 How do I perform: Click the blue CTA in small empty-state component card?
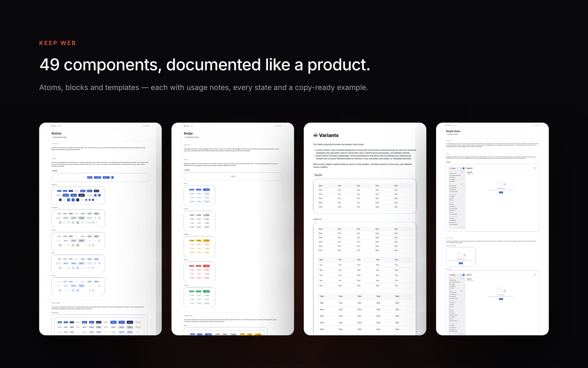pyautogui.click(x=461, y=263)
